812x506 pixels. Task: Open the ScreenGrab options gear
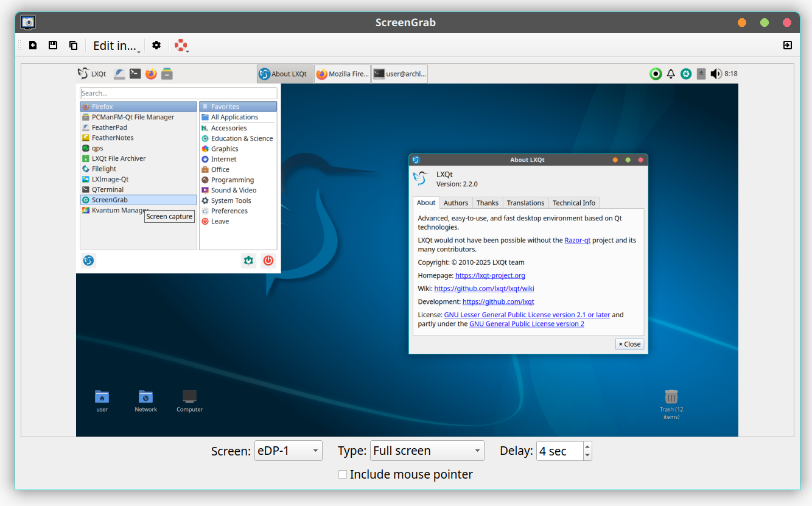[x=156, y=45]
